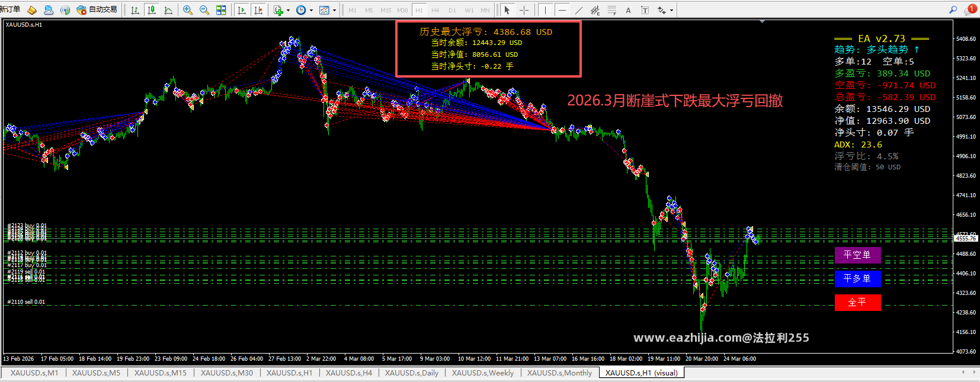Select the W1 timeframe button

click(x=469, y=10)
